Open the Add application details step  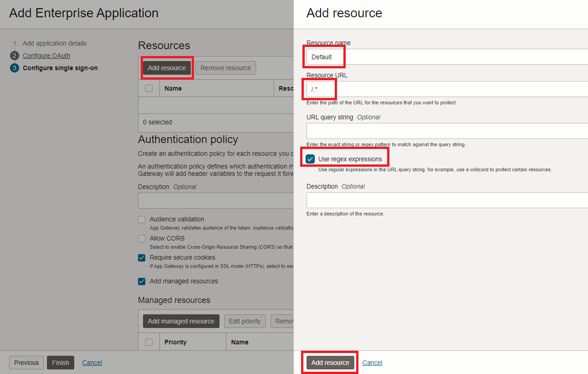(55, 43)
